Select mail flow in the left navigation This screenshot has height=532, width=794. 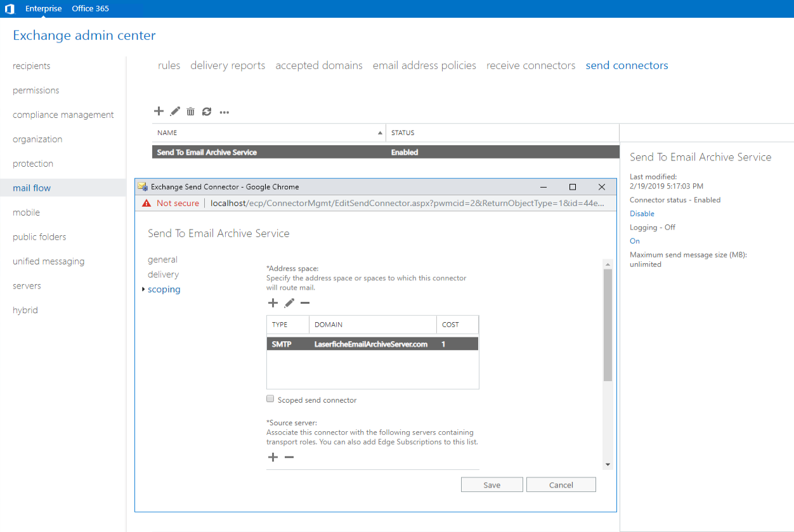click(32, 188)
